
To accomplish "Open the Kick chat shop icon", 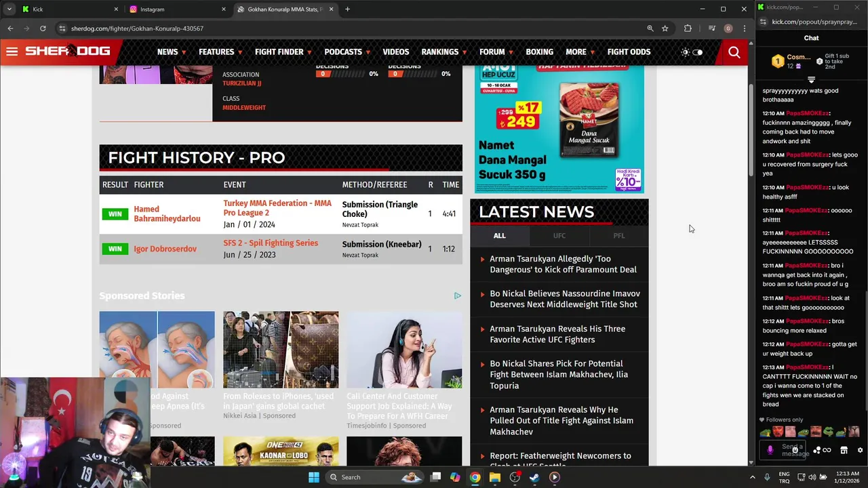I will tap(844, 450).
